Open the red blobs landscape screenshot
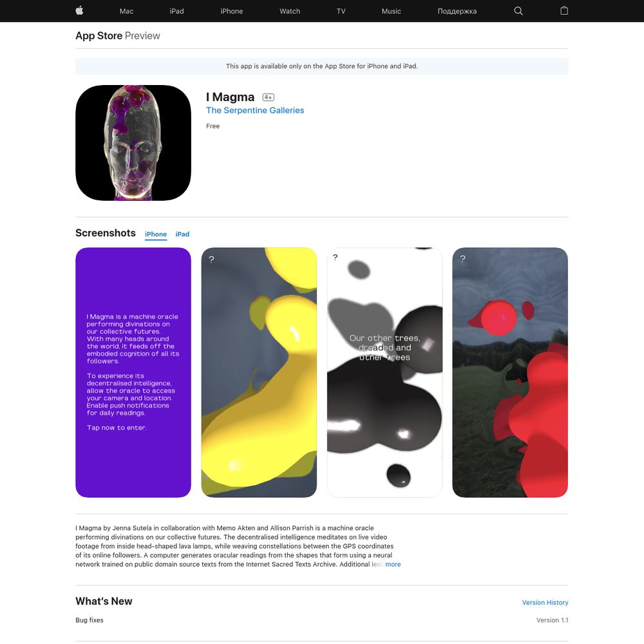This screenshot has width=644, height=644. (510, 372)
